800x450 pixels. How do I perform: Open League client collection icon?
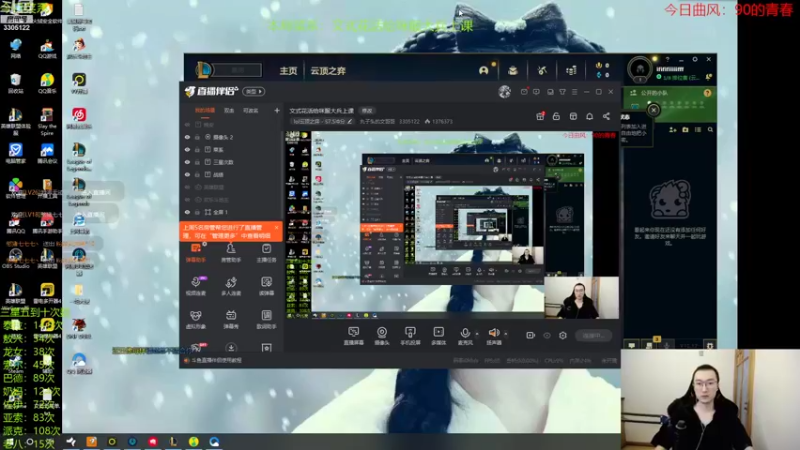point(513,70)
